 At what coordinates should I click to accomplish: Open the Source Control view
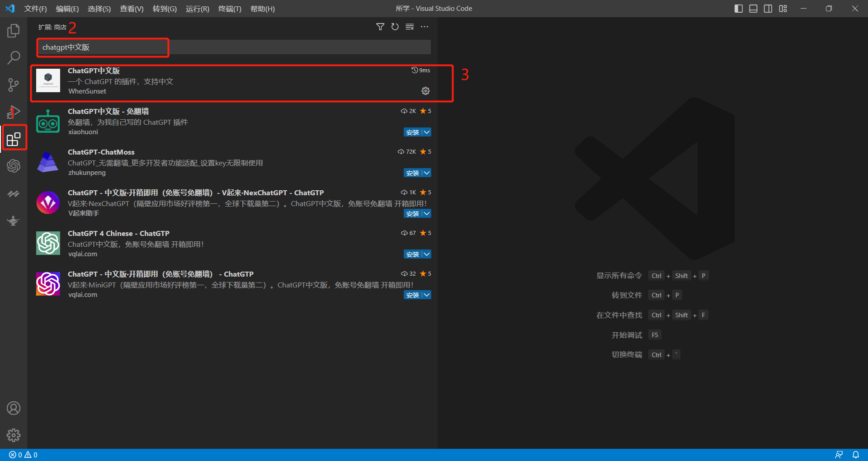[x=14, y=85]
